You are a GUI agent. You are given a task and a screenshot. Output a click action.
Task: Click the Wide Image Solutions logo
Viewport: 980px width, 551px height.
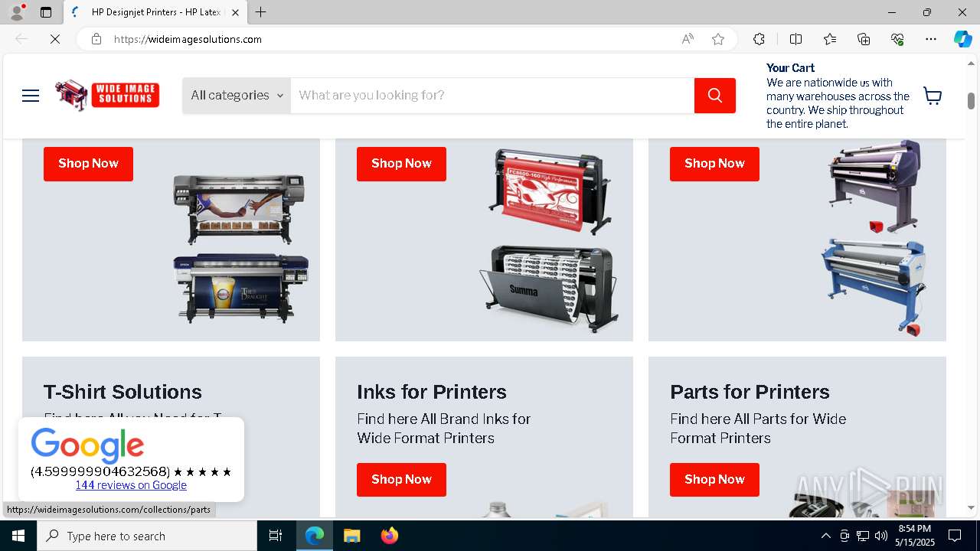107,96
